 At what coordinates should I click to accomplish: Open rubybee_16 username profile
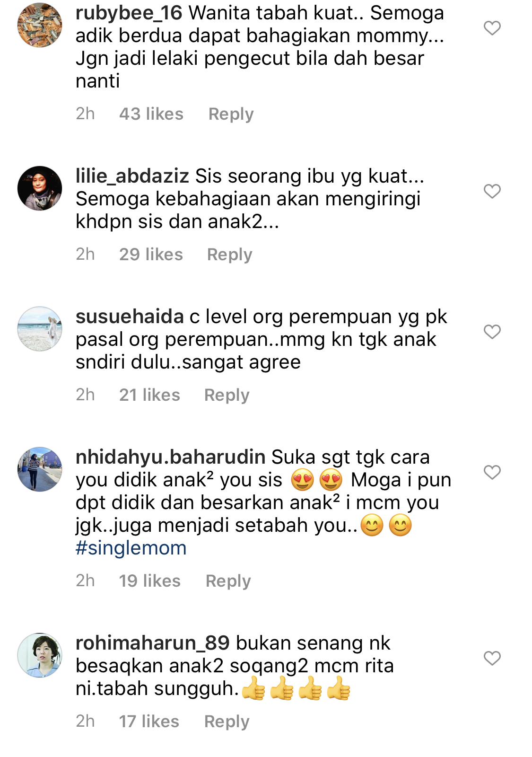129,13
